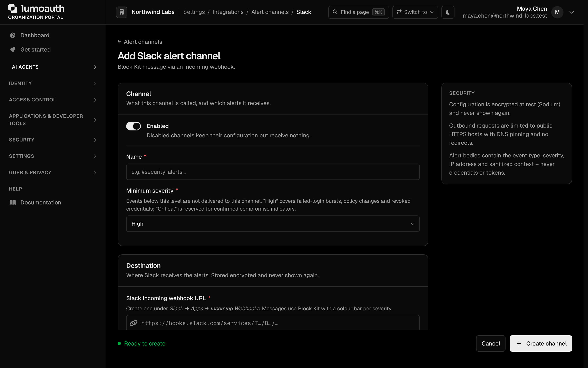Expand the Identity section

click(53, 83)
